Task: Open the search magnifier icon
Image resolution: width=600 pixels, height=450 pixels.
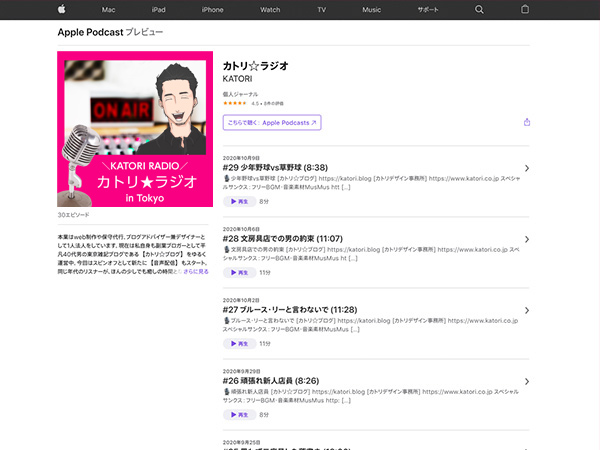Action: click(x=479, y=9)
